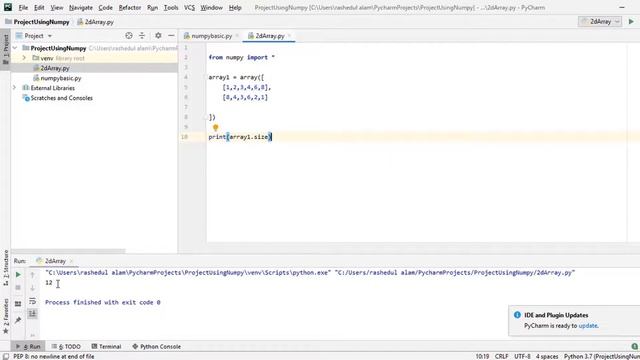Viewport: 640px width, 360px height.
Task: Click ProjectUsingNumpy breadcrumb in navigation bar
Action: (37, 22)
